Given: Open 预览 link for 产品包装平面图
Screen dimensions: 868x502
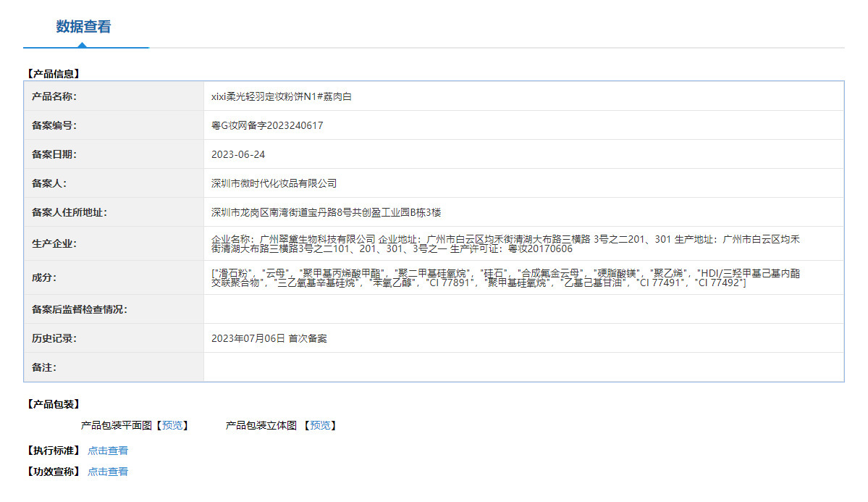Looking at the screenshot, I should [172, 425].
